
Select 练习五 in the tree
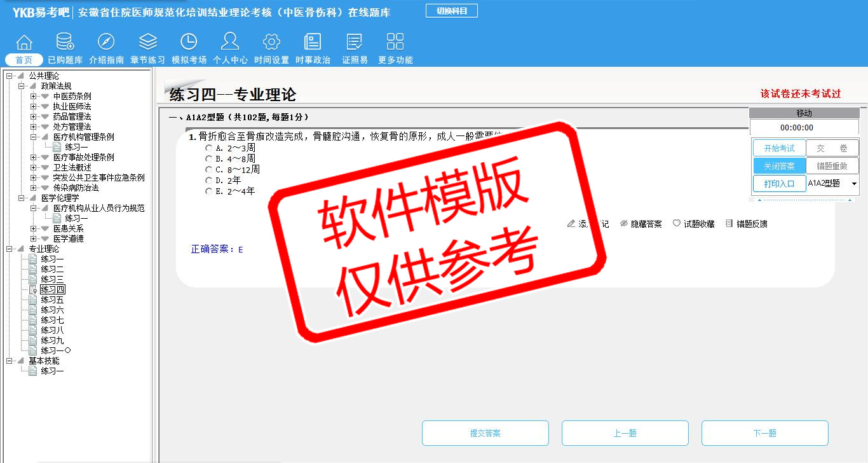click(52, 300)
